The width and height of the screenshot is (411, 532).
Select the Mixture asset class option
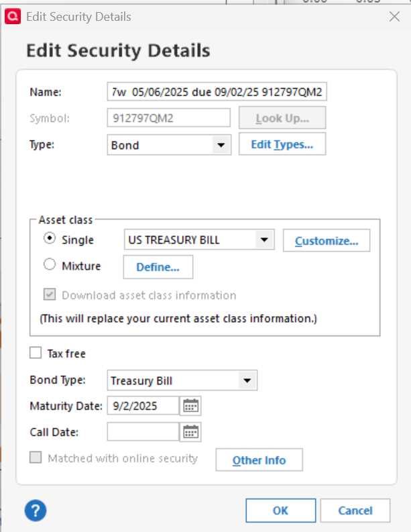point(50,264)
